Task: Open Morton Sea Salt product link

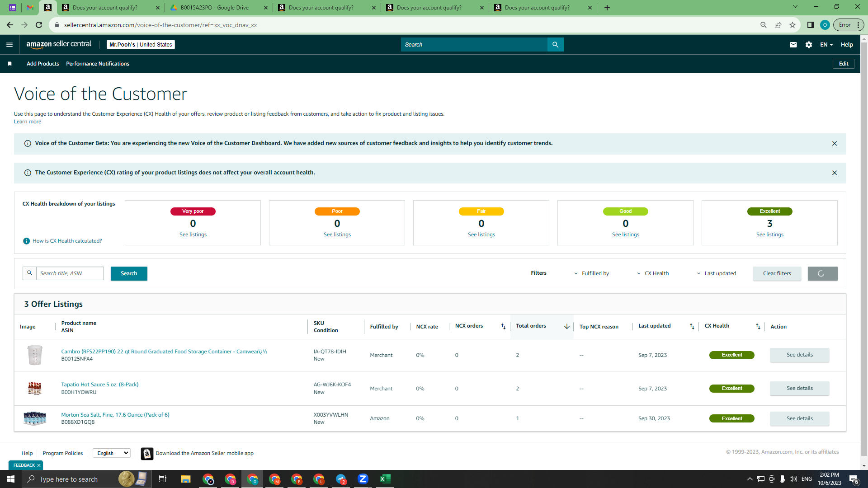Action: [115, 415]
